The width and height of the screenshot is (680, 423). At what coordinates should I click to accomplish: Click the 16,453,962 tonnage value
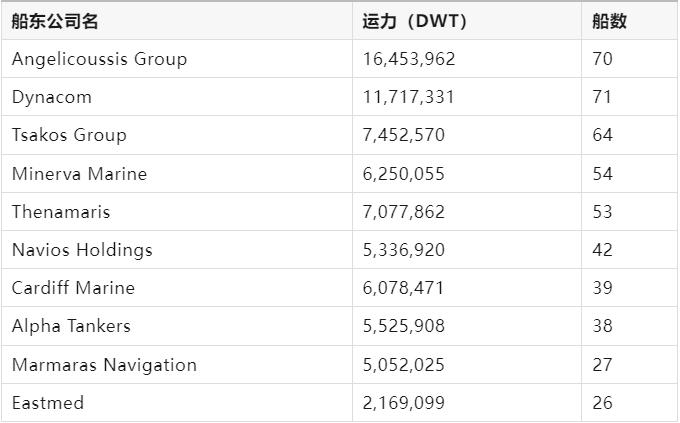click(467, 59)
